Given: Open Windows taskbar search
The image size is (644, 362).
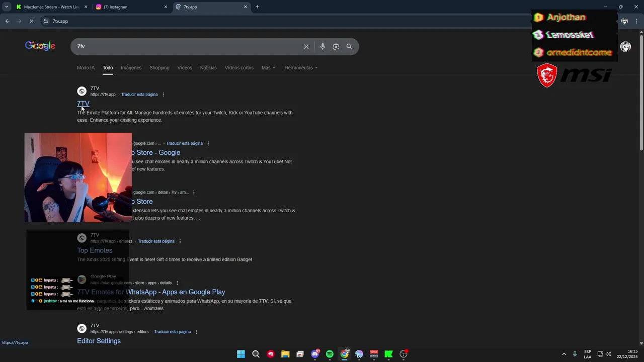Looking at the screenshot, I should 256,354.
